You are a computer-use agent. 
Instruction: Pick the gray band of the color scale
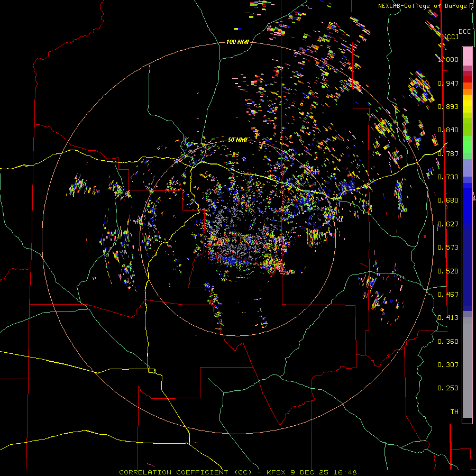(467, 368)
